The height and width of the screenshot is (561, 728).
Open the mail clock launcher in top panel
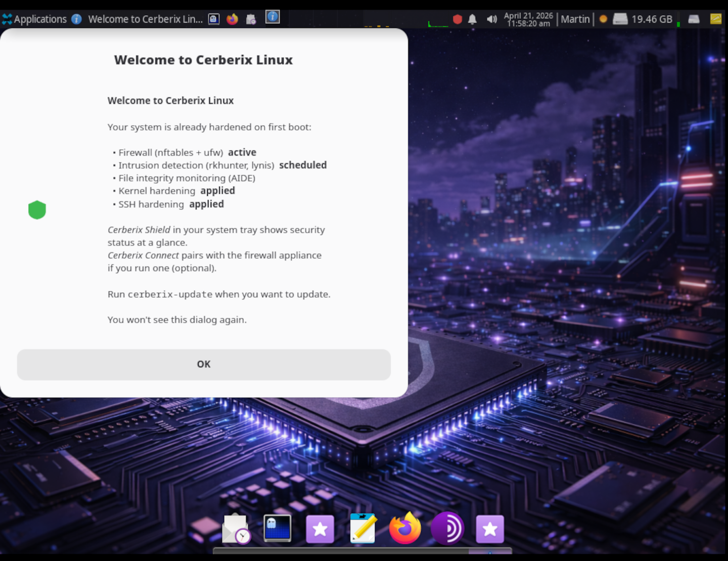point(251,19)
